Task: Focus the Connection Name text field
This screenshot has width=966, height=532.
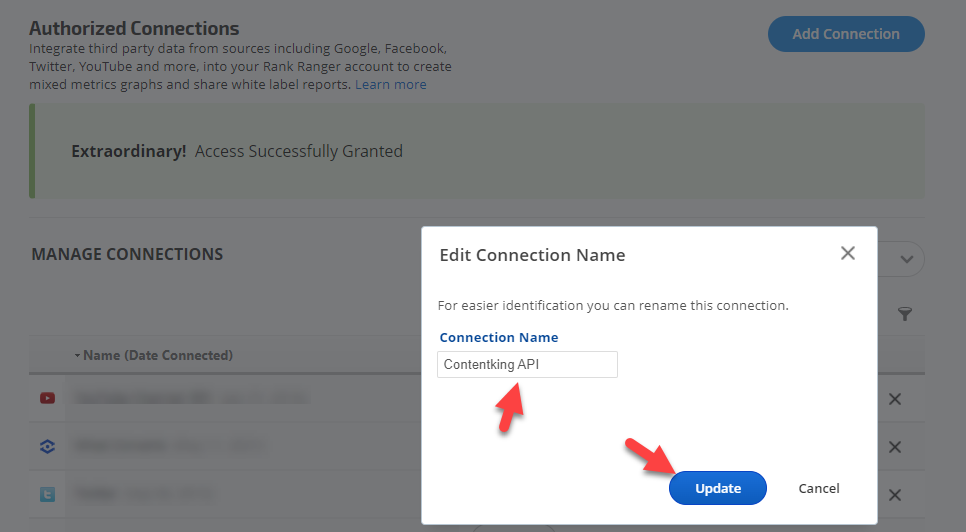Action: point(527,365)
